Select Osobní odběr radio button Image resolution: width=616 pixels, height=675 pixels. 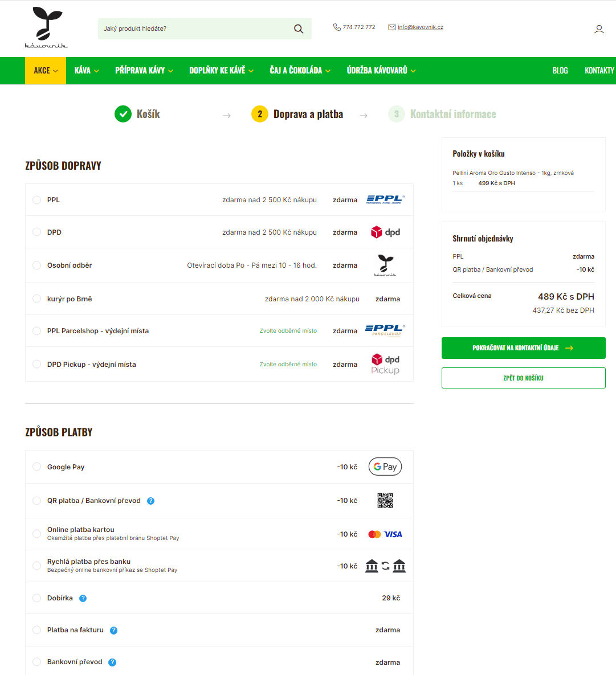pyautogui.click(x=37, y=265)
